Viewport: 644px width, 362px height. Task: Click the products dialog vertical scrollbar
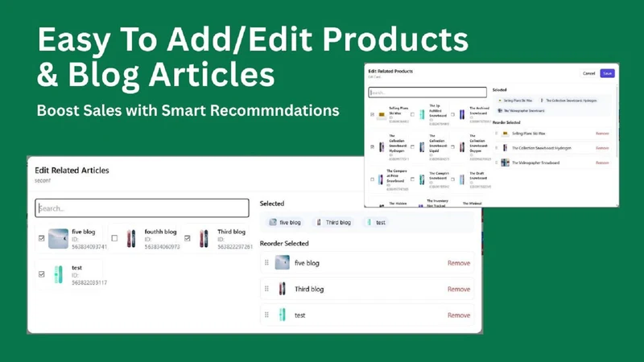[x=617, y=121]
